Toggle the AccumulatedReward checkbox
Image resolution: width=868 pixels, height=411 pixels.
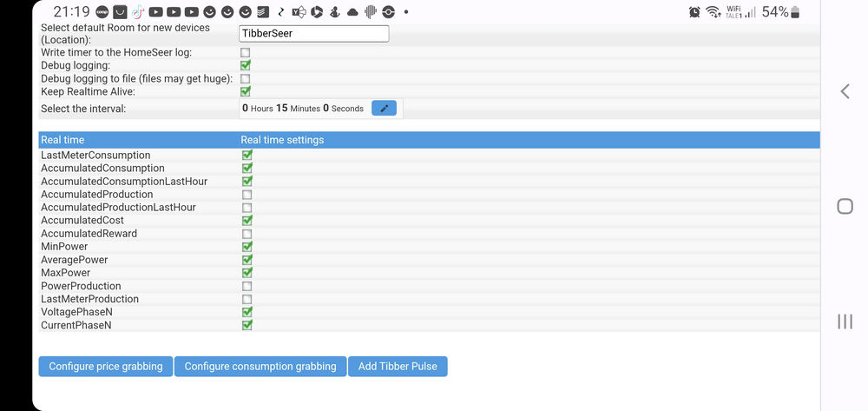(x=247, y=234)
